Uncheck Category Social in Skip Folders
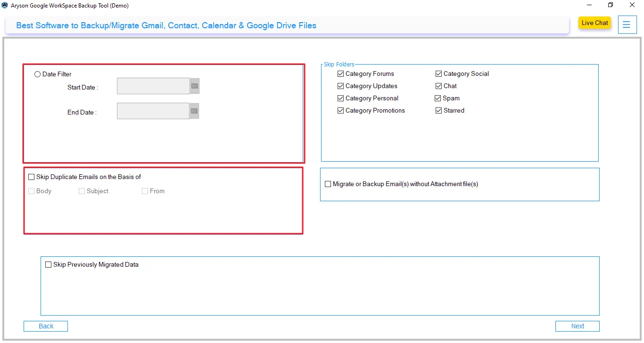The width and height of the screenshot is (644, 343). [438, 73]
